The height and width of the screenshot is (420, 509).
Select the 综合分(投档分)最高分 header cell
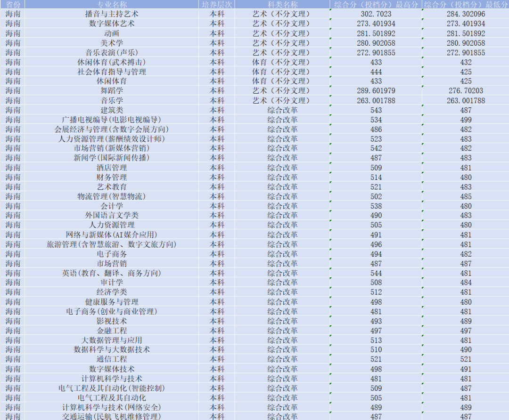tap(376, 4)
